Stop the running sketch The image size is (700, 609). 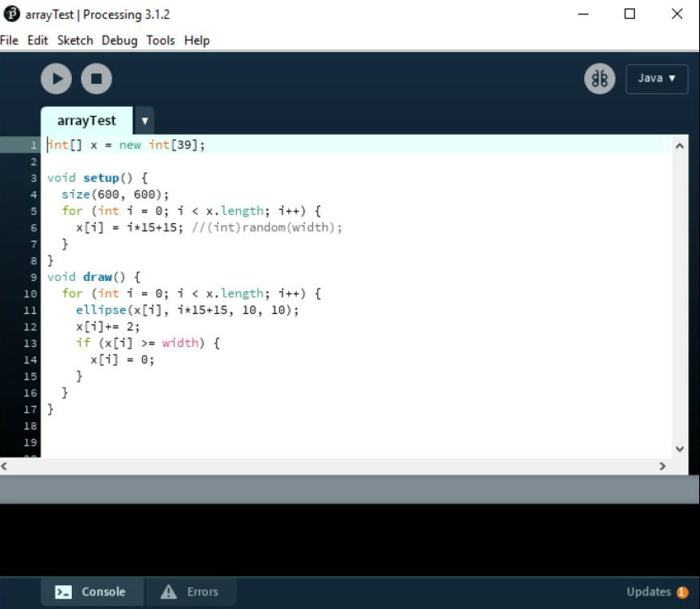tap(96, 79)
